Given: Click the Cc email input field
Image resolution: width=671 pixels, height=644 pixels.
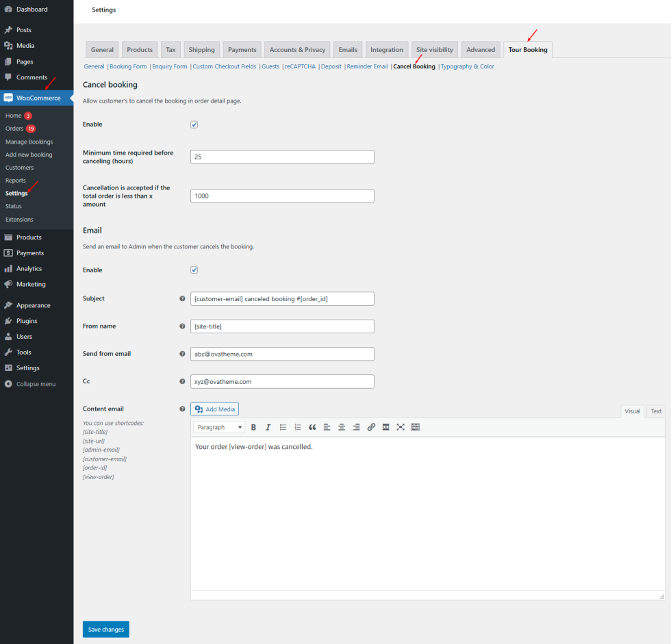Looking at the screenshot, I should pyautogui.click(x=282, y=381).
